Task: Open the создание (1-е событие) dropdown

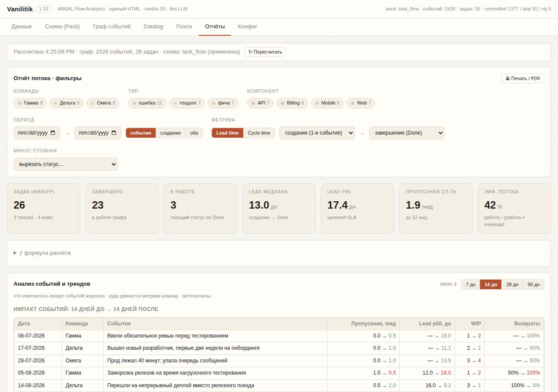Action: (317, 133)
